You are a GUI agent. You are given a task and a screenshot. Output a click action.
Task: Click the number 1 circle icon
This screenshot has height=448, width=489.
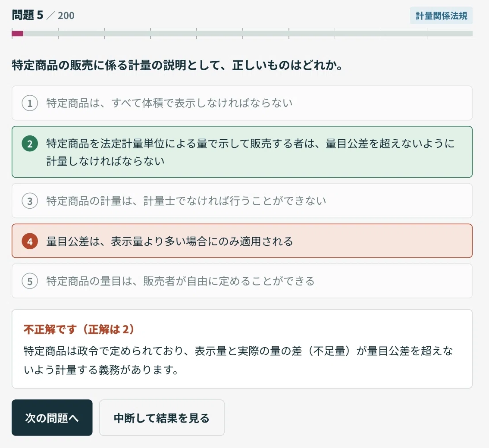(x=30, y=103)
